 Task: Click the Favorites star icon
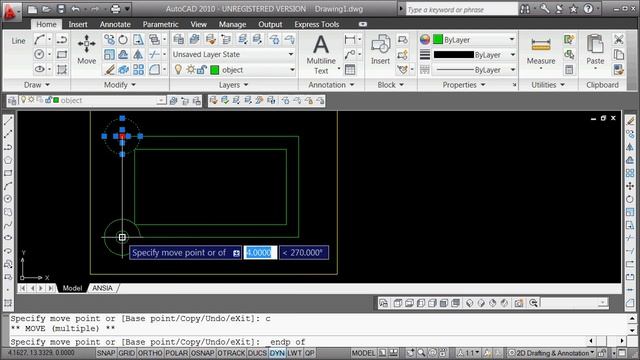coord(573,9)
